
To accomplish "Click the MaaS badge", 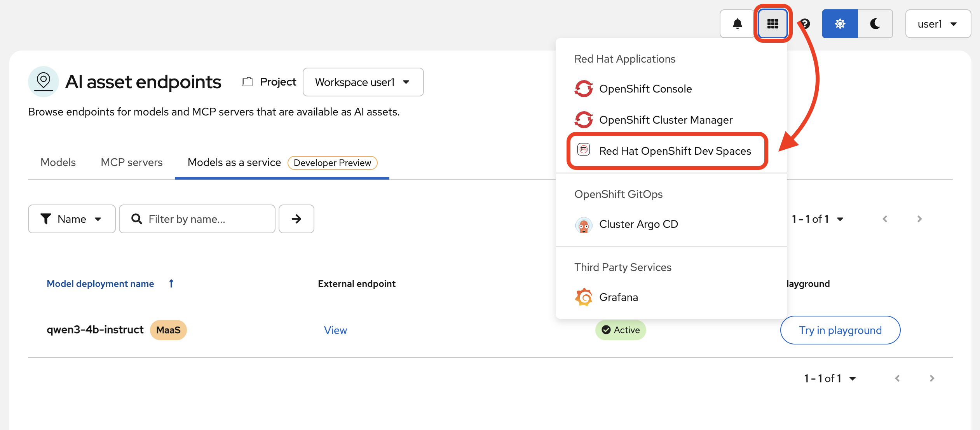I will tap(168, 330).
